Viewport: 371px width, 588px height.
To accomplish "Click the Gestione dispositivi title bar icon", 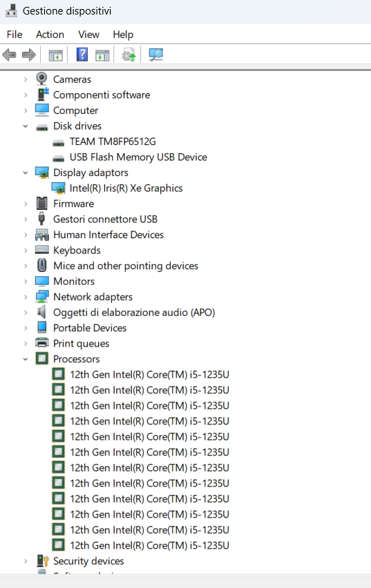I will coord(11,10).
